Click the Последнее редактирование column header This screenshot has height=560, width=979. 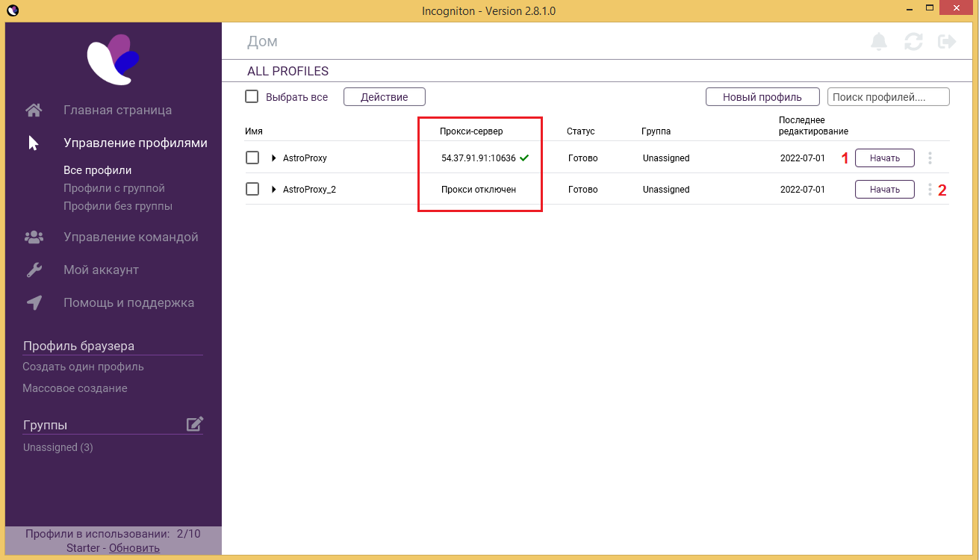point(814,125)
